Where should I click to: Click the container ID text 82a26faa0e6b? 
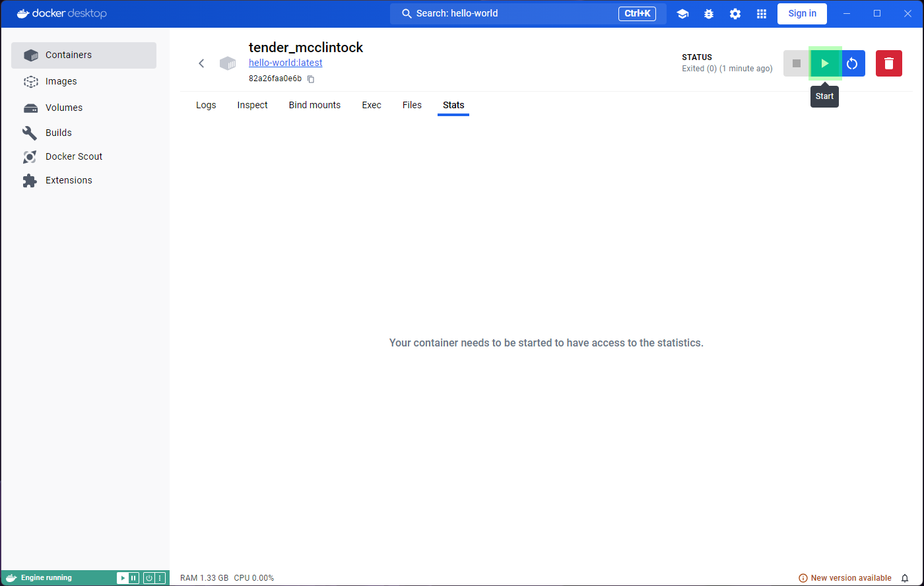[275, 79]
